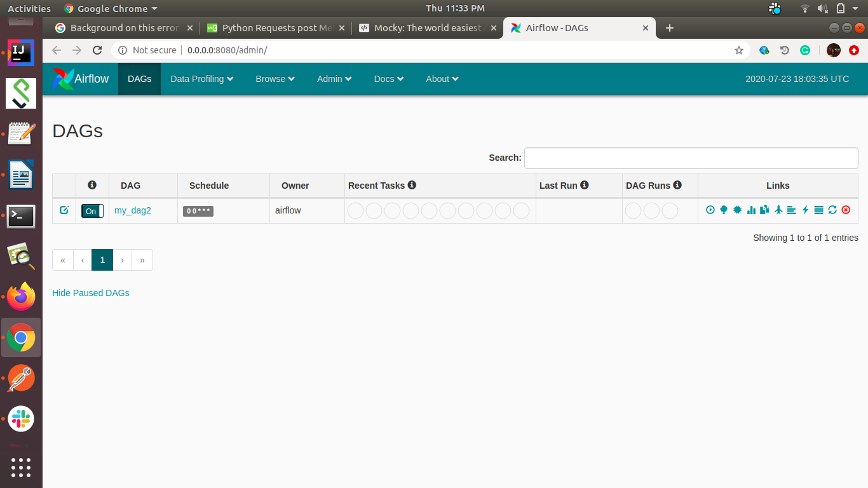Open Tree View for my_dag2
The image size is (868, 488).
pyautogui.click(x=724, y=210)
